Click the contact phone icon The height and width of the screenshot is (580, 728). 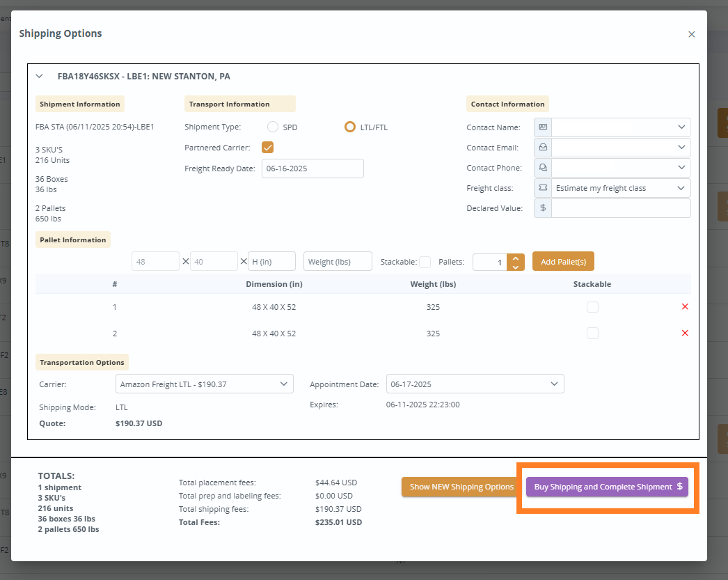[x=543, y=168]
